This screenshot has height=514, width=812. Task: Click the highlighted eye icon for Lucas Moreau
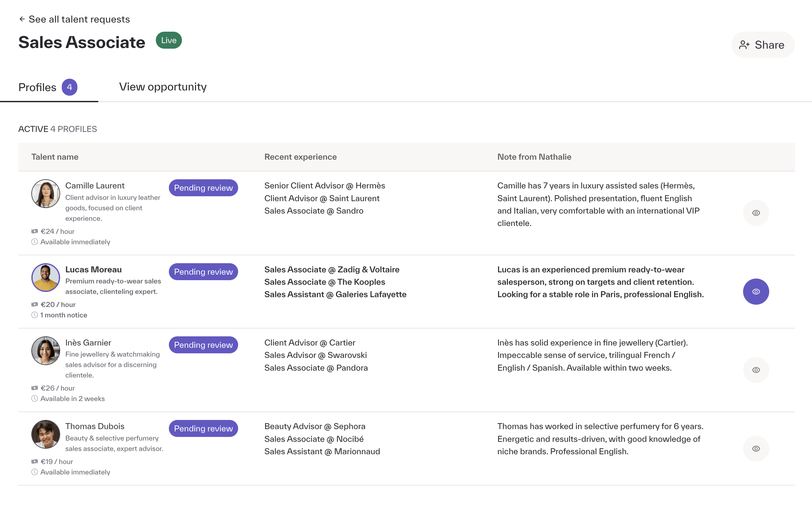point(756,292)
